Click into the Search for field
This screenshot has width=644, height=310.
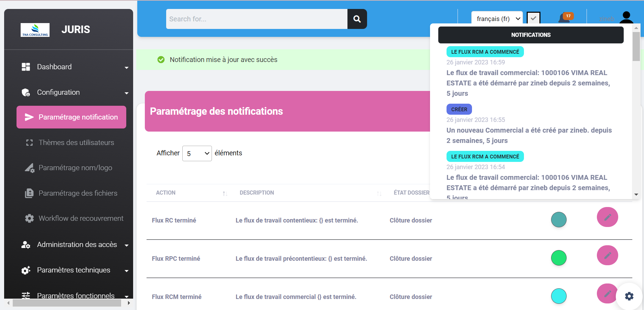[256, 19]
